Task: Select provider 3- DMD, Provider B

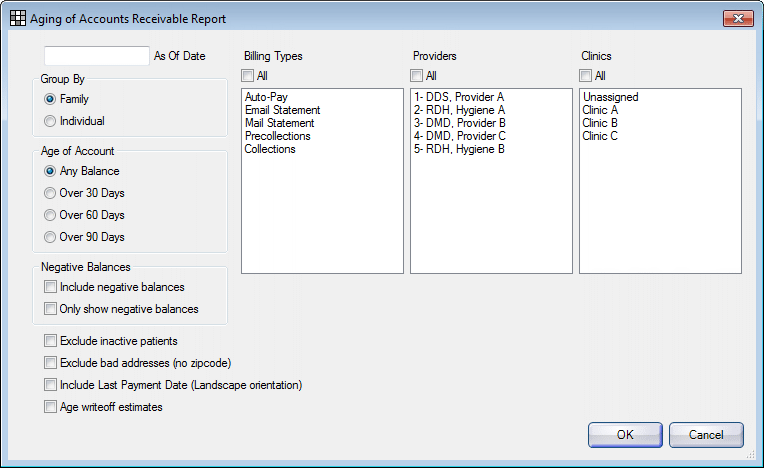Action: tap(491, 123)
